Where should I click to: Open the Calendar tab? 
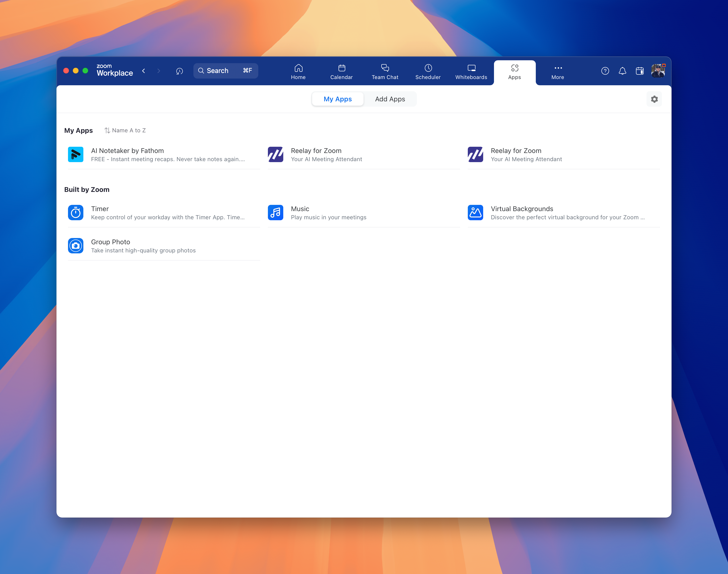pos(341,72)
